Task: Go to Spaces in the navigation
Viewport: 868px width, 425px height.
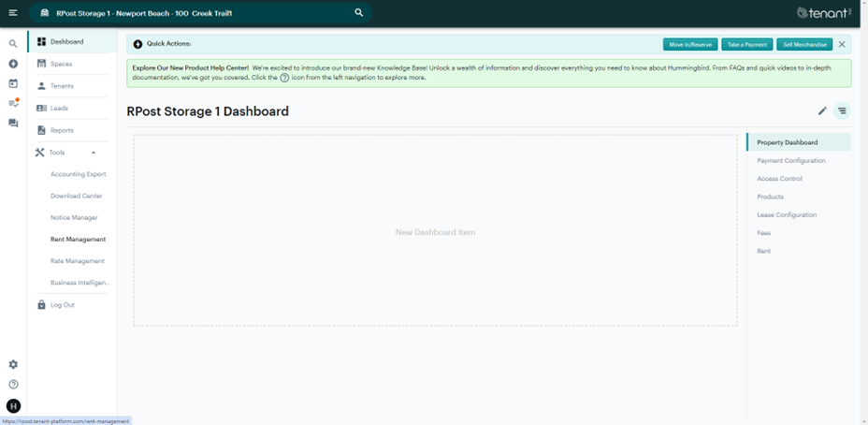Action: tap(61, 64)
